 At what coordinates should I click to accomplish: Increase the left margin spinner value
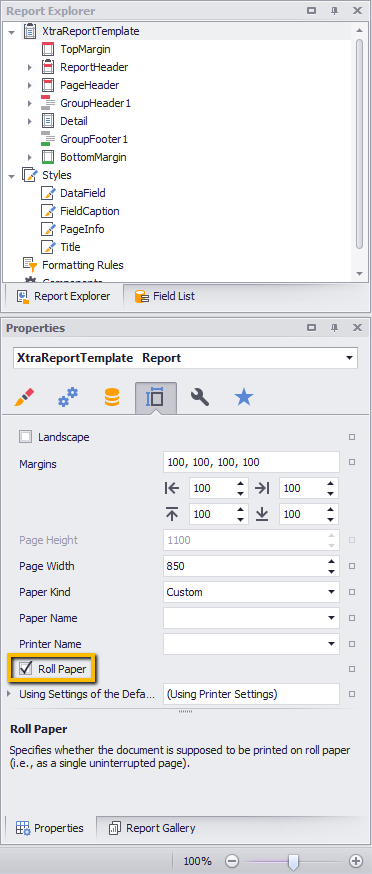(x=240, y=484)
